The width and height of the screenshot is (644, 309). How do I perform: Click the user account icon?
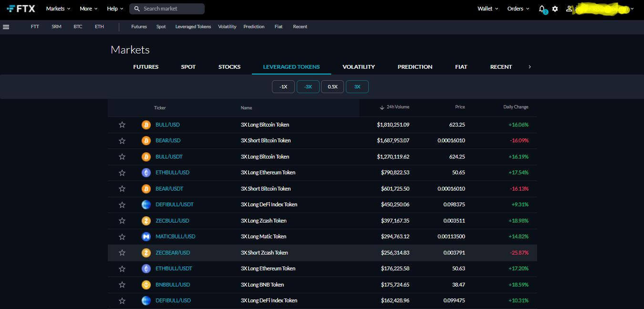[569, 9]
